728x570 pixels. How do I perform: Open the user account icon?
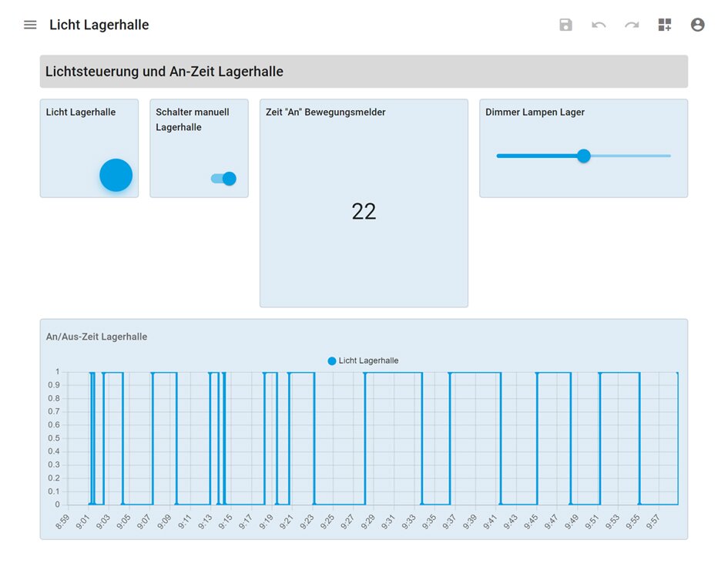click(x=698, y=25)
